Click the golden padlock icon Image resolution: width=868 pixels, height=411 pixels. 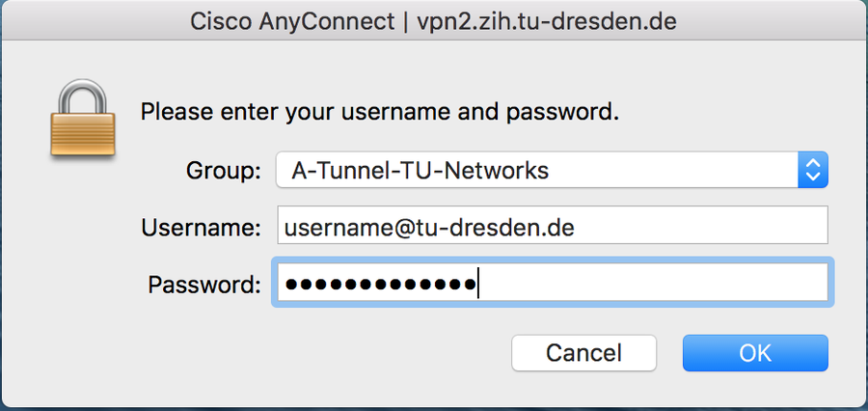[x=83, y=118]
